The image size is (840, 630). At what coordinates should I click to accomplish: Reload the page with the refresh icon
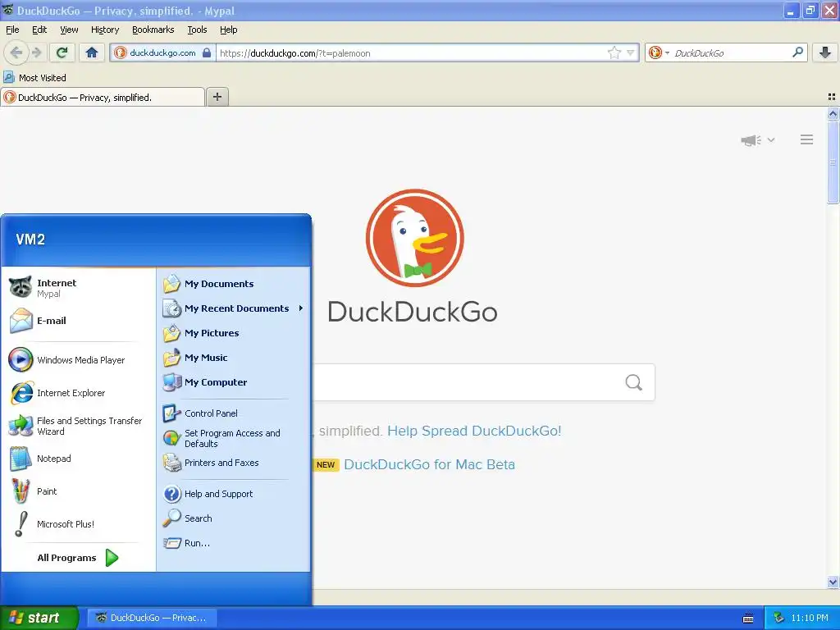[62, 52]
